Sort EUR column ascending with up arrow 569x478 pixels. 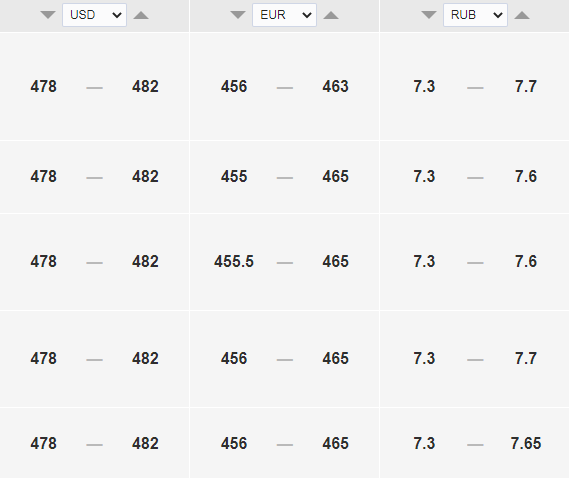[x=331, y=15]
